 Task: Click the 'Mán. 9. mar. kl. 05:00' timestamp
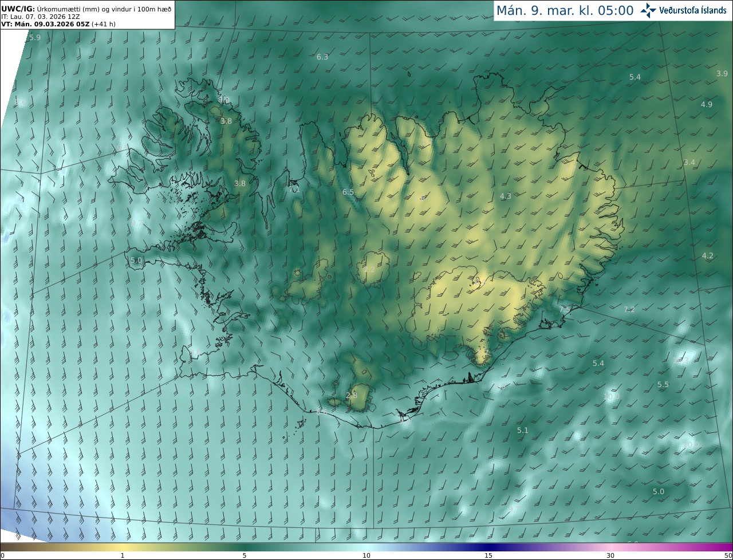[565, 10]
